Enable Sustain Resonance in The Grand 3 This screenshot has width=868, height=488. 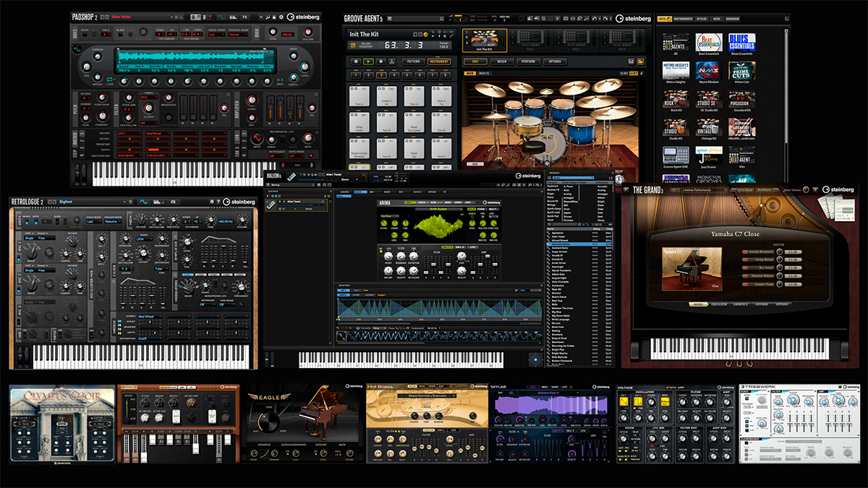[x=745, y=252]
